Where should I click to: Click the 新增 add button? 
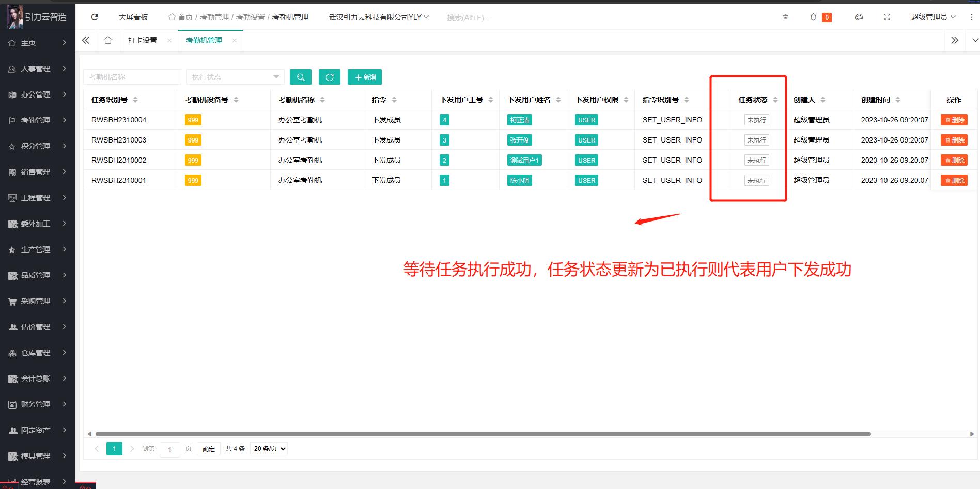(365, 77)
